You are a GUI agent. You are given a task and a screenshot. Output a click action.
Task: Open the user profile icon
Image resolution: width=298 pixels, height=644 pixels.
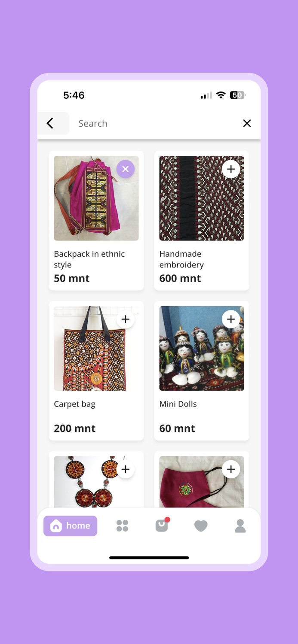pos(240,526)
